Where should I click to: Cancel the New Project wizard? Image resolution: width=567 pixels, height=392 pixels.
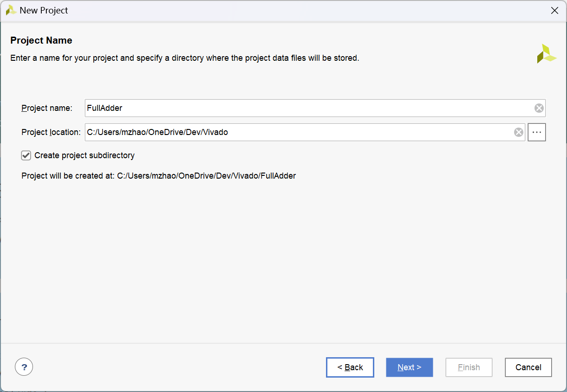tap(528, 367)
